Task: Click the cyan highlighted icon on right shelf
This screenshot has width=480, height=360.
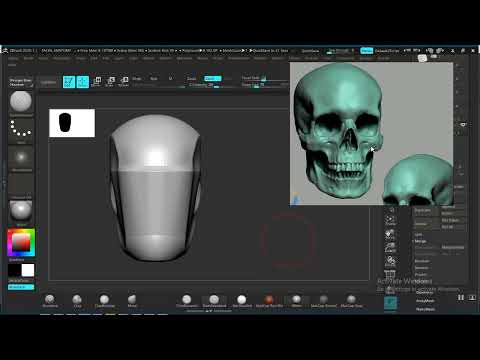Action: [x=390, y=303]
